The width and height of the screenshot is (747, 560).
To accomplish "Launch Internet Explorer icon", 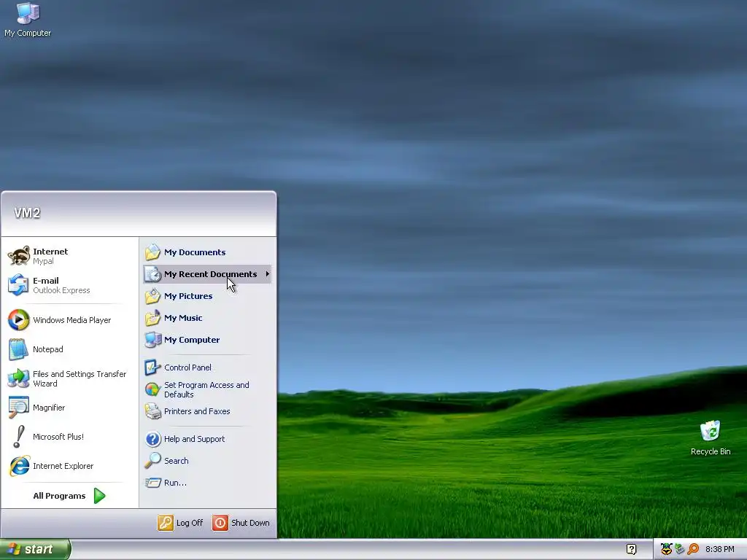I will pyautogui.click(x=19, y=466).
